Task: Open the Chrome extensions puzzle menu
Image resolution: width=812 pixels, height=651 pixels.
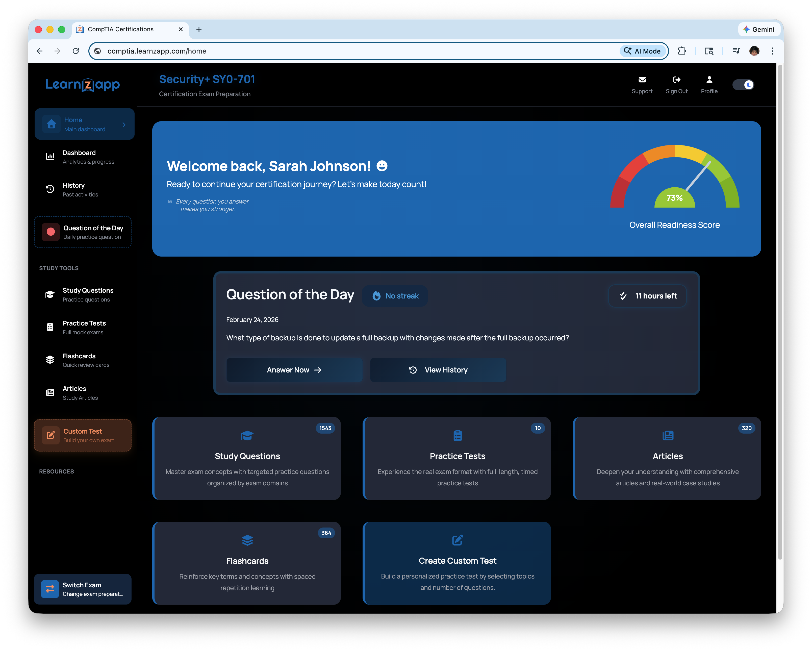Action: point(682,51)
